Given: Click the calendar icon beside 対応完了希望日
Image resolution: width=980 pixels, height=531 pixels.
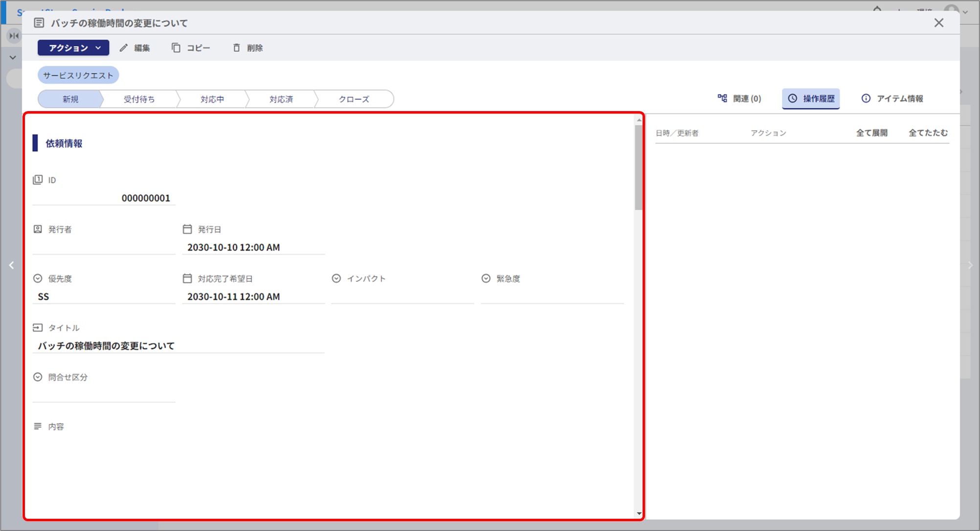Looking at the screenshot, I should tap(187, 278).
